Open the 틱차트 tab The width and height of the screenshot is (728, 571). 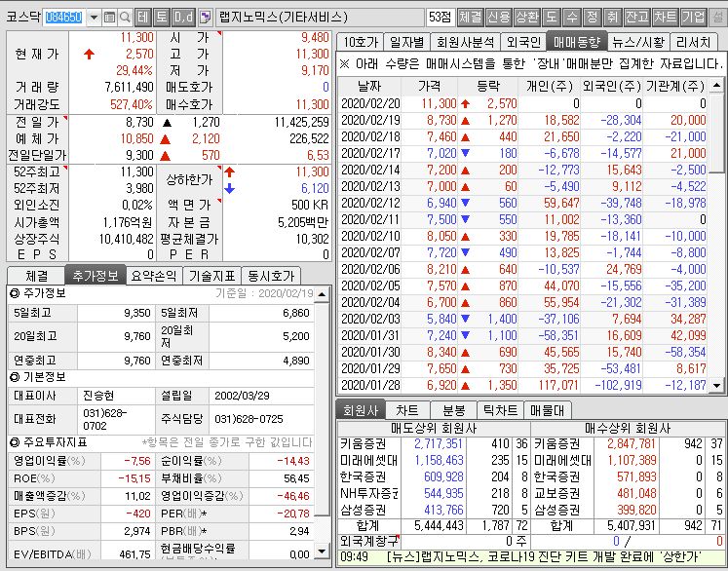(501, 410)
